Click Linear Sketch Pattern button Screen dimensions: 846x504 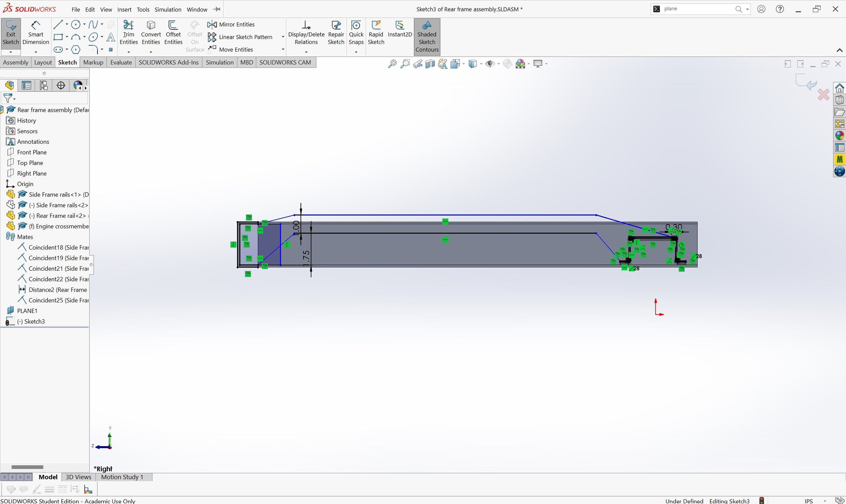pyautogui.click(x=240, y=37)
